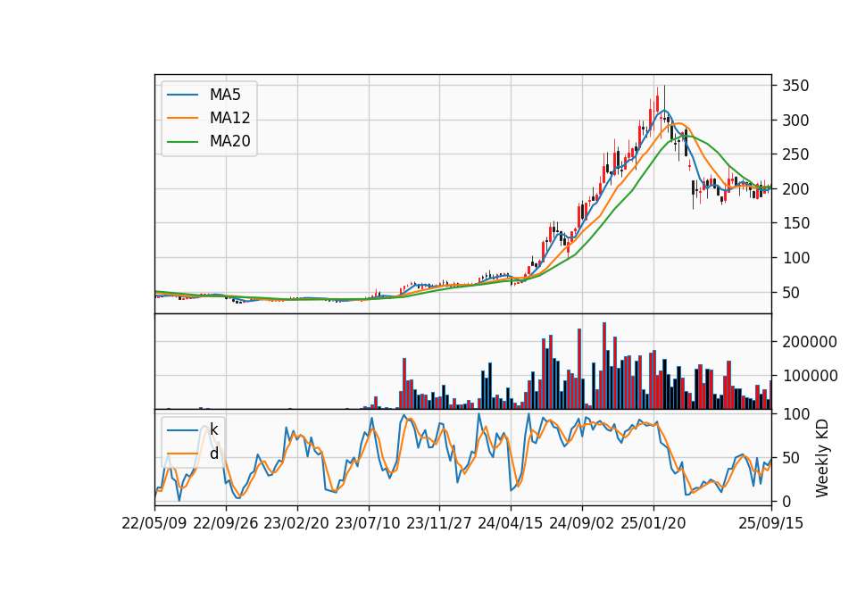Click the 22/09/26 date tick label
The width and height of the screenshot is (857, 616).
pos(226,523)
